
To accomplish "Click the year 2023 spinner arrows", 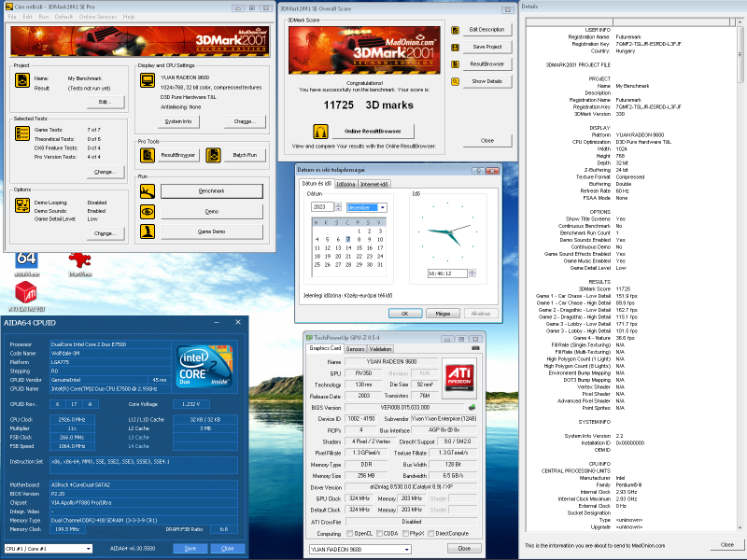I will point(338,206).
